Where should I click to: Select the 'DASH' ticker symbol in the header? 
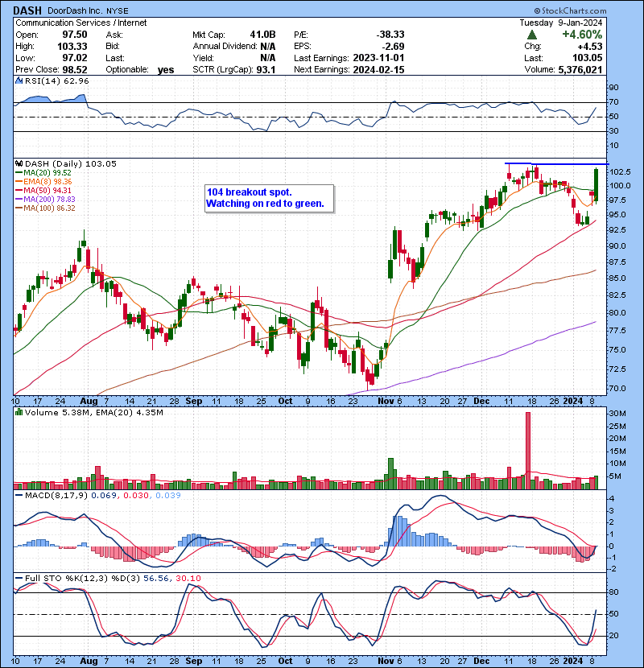point(27,10)
